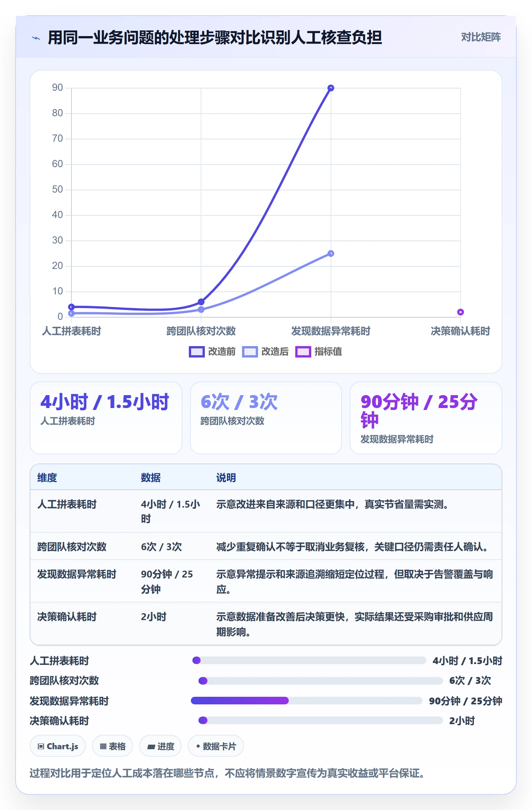Click the diamond icon in the 数据卡片 tag
532x810 pixels.
point(198,746)
